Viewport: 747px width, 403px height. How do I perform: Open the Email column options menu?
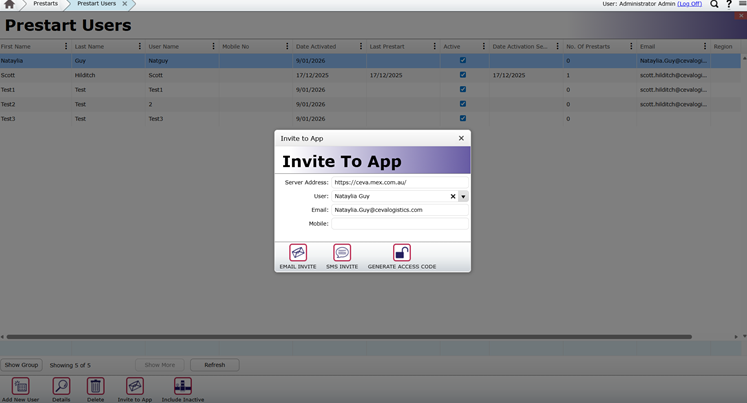pos(704,46)
